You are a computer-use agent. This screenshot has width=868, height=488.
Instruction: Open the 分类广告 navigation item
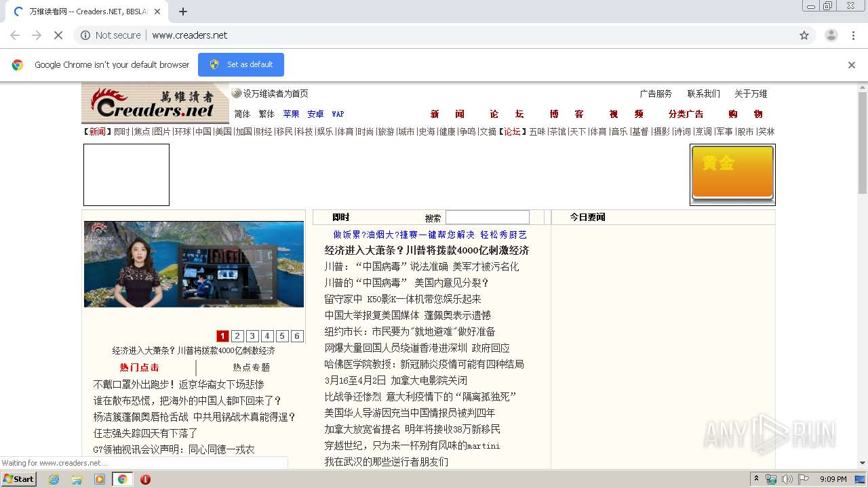[686, 114]
